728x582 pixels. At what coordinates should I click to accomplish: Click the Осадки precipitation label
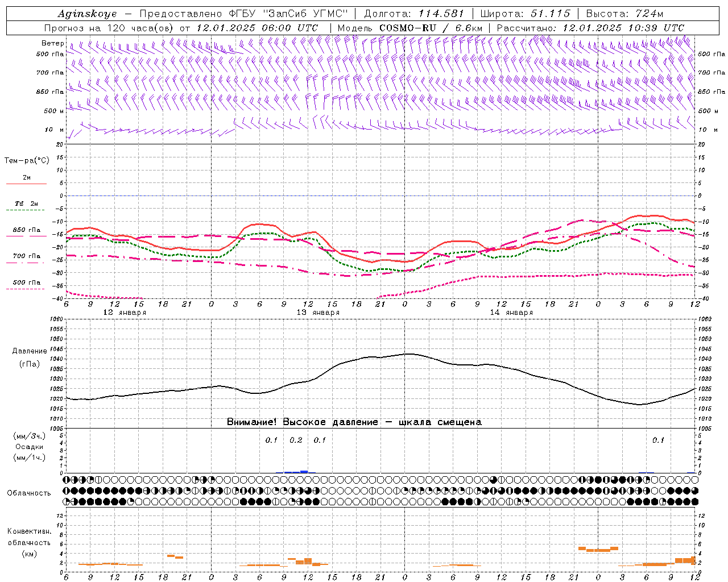[30, 447]
